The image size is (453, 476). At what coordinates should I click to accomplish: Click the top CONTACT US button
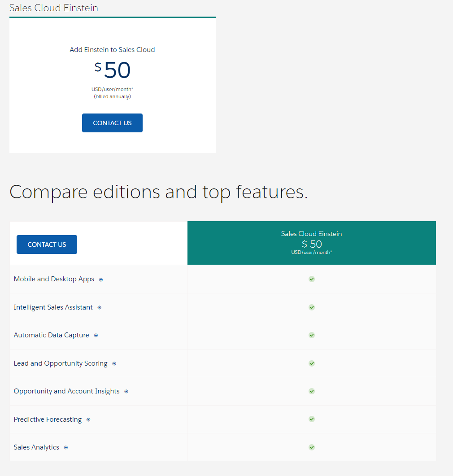pyautogui.click(x=112, y=122)
